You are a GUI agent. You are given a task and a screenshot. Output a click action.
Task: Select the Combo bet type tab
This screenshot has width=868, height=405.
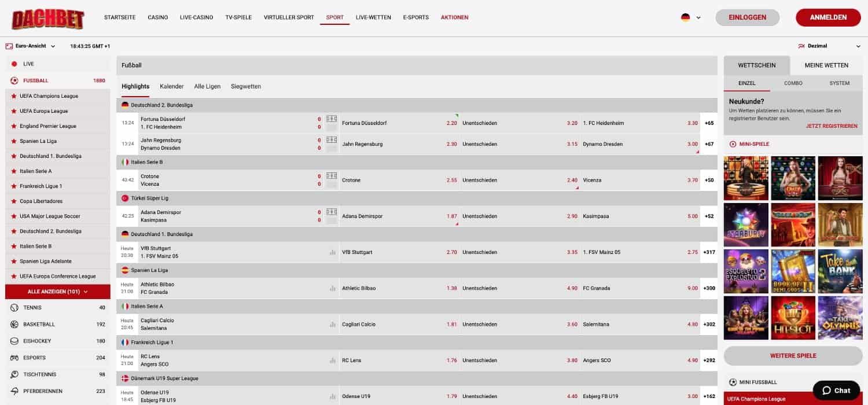[x=793, y=83]
